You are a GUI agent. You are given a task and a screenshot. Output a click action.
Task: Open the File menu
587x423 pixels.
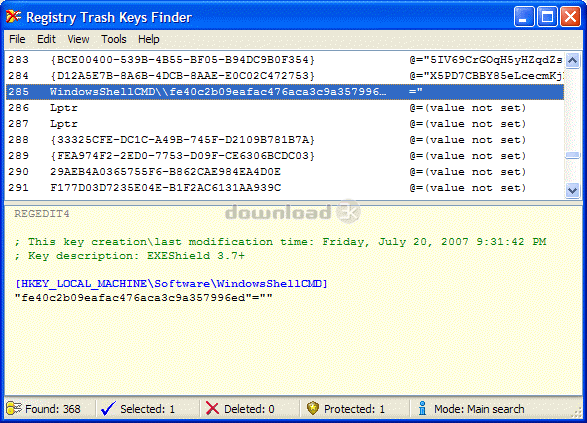(x=17, y=39)
